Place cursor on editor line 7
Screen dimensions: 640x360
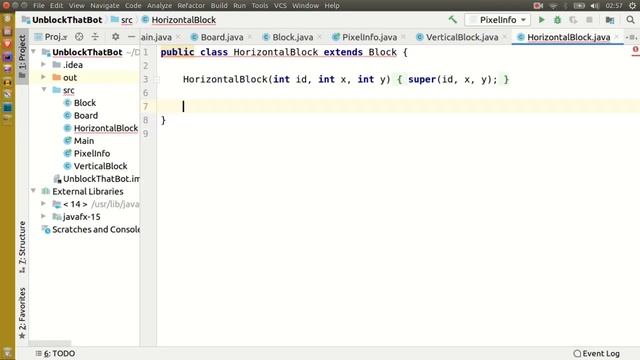coord(398,107)
